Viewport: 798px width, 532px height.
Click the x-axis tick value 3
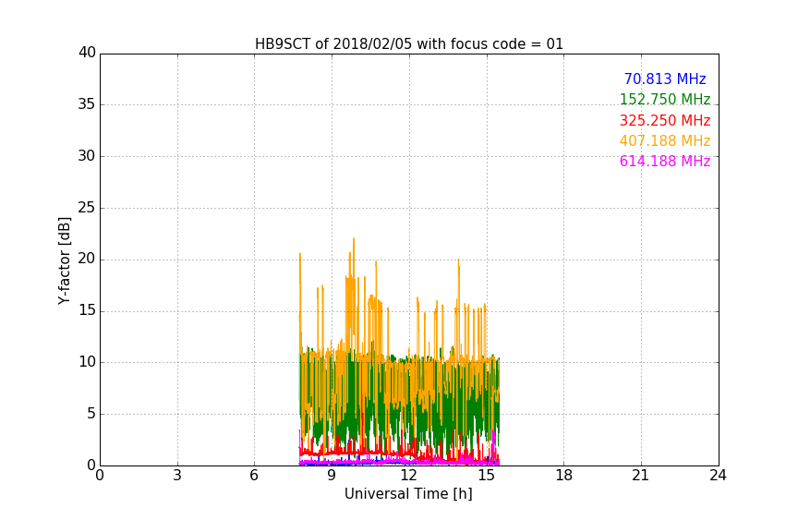click(177, 476)
